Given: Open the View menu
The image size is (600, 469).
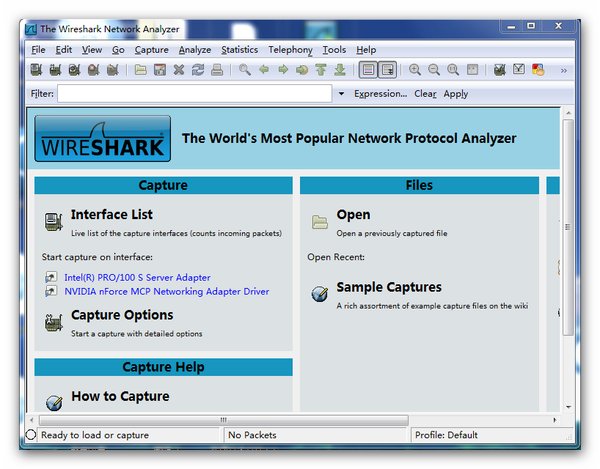Looking at the screenshot, I should tap(92, 50).
